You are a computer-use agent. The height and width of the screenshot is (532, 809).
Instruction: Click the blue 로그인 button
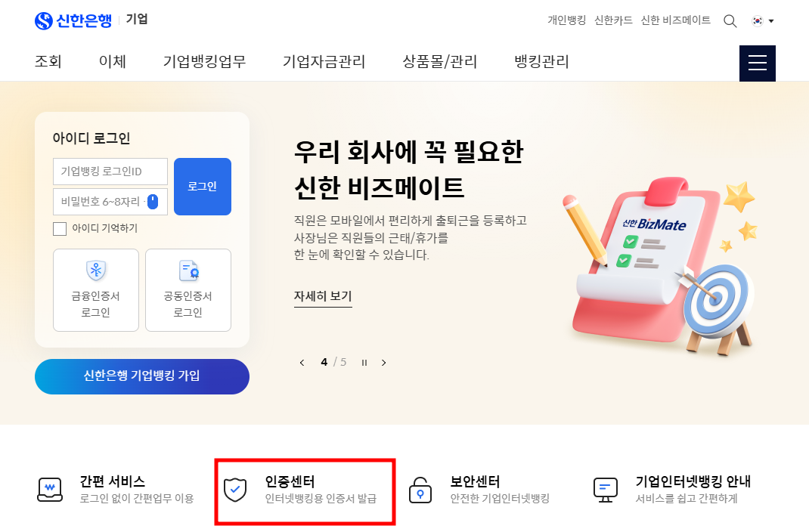pyautogui.click(x=203, y=187)
